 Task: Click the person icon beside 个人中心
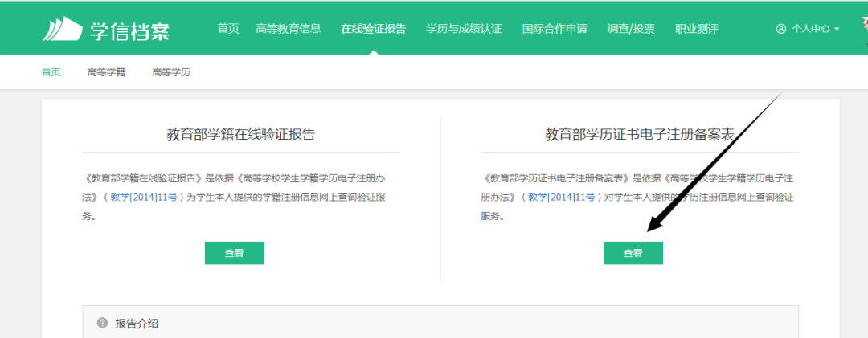pos(781,29)
